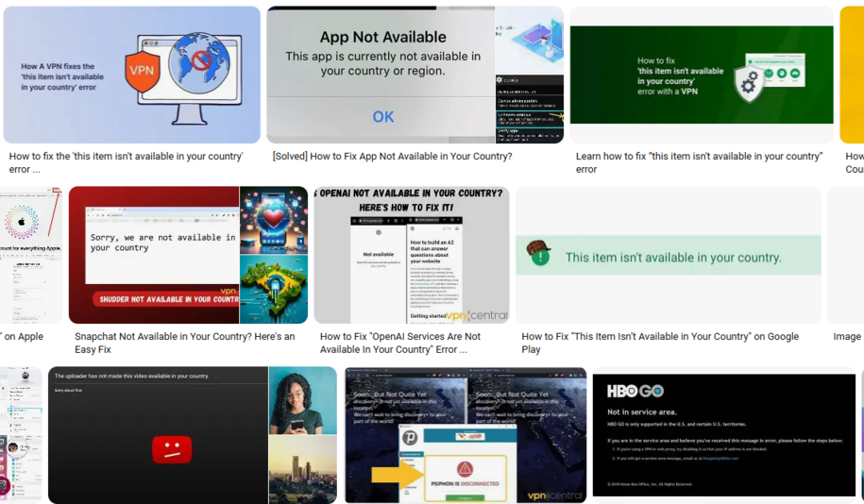Click the green exclamation icon wearing a hat
Screen dimensions: 864x504
(x=539, y=254)
